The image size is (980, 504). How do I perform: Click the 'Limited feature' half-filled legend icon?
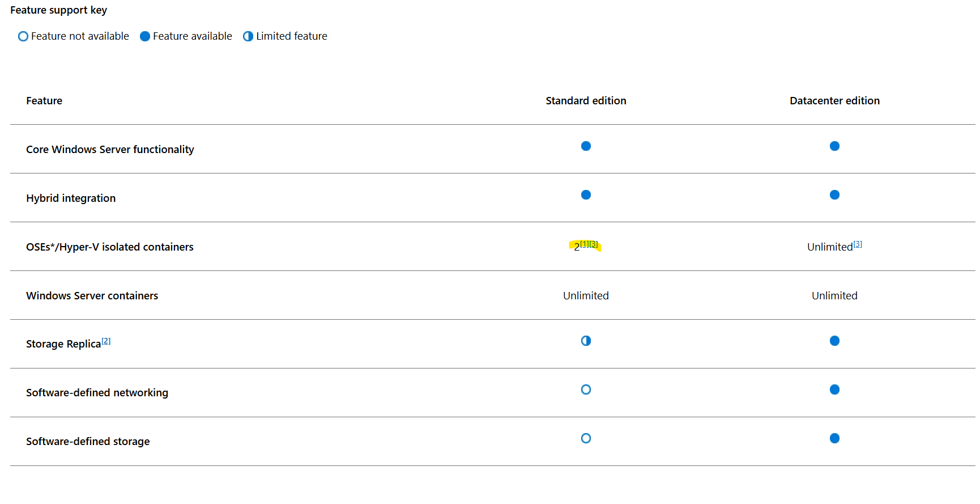[x=248, y=36]
